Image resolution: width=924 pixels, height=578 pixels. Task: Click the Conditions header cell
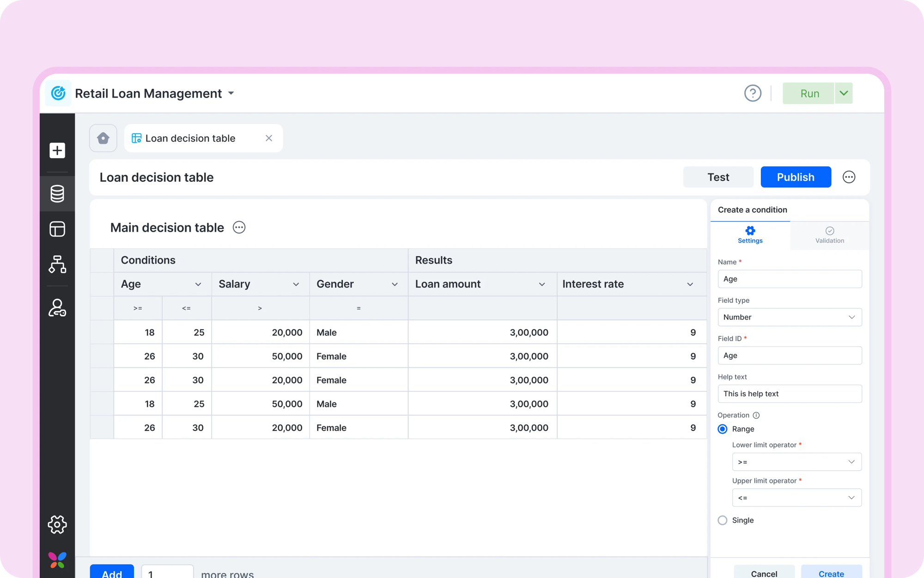tap(261, 260)
